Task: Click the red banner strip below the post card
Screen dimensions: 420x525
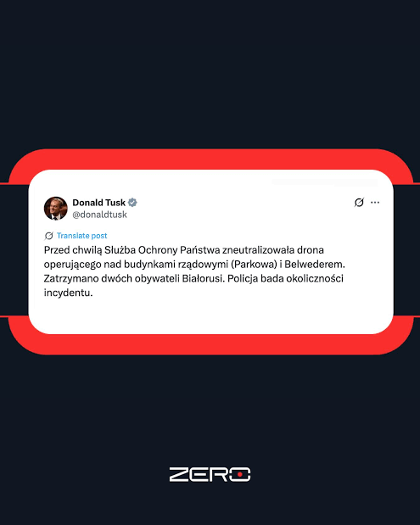Action: 210,344
